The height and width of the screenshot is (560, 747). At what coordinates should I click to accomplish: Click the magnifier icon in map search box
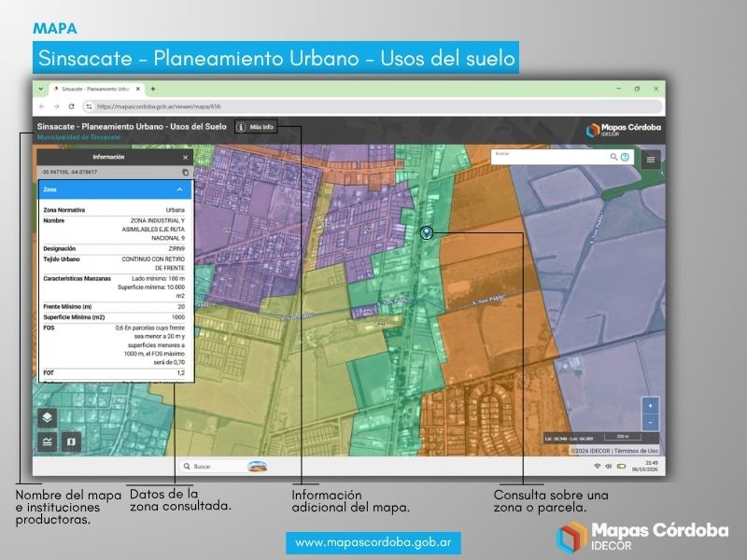pos(613,157)
